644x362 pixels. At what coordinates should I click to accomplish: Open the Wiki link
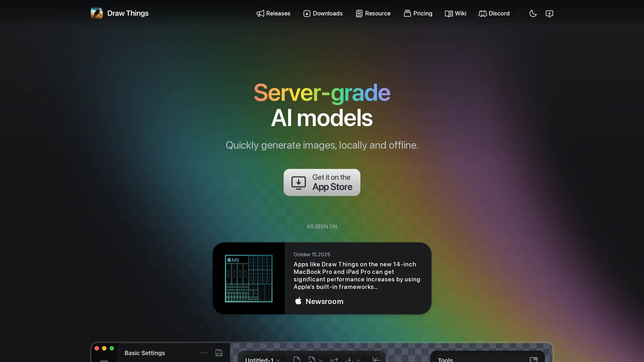pos(455,13)
